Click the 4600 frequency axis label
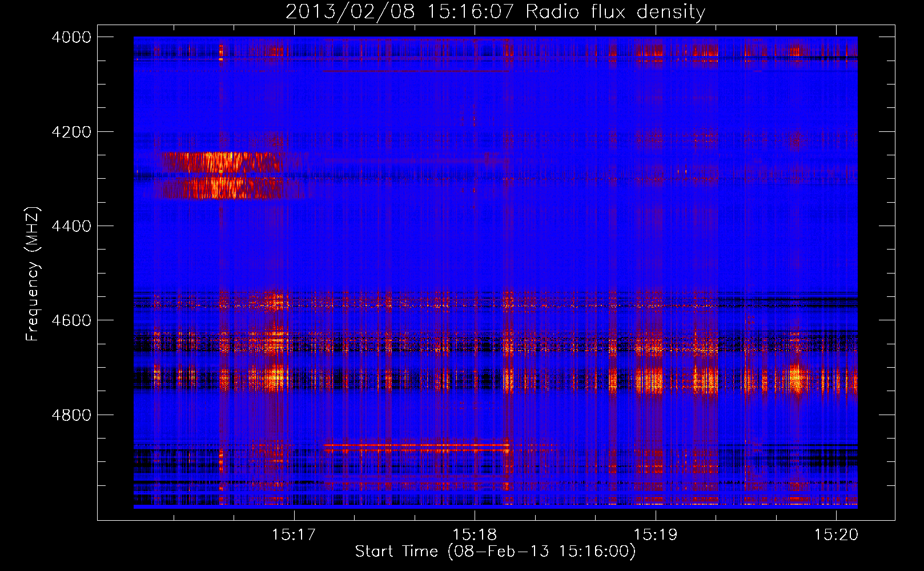Viewport: 924px width, 571px height. point(71,320)
